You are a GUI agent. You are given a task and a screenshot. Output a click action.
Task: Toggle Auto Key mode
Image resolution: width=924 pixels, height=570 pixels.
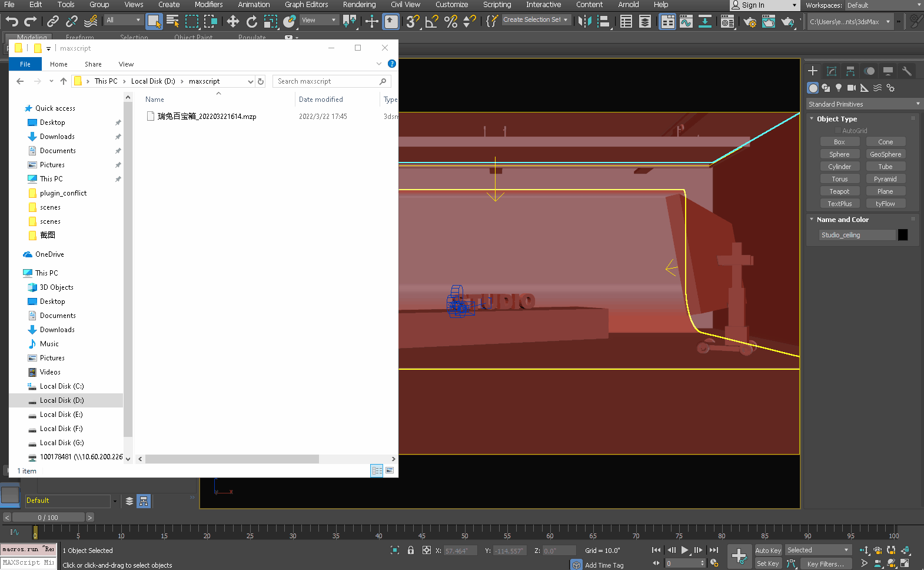click(x=767, y=551)
